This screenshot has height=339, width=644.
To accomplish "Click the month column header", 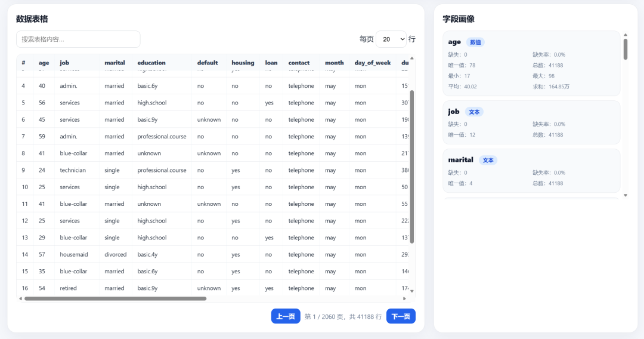I will (x=335, y=63).
